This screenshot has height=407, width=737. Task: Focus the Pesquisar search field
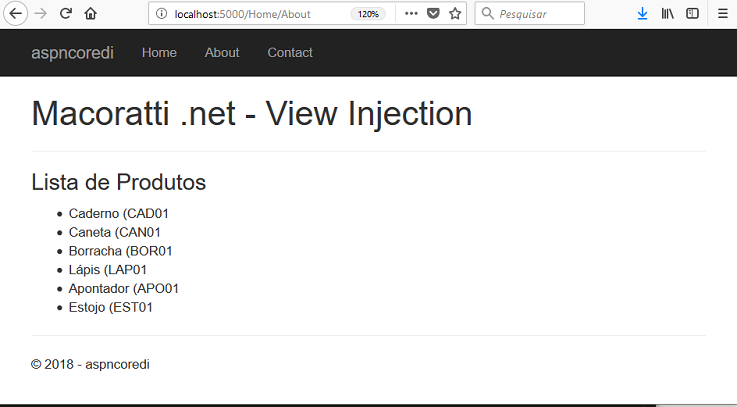(530, 13)
